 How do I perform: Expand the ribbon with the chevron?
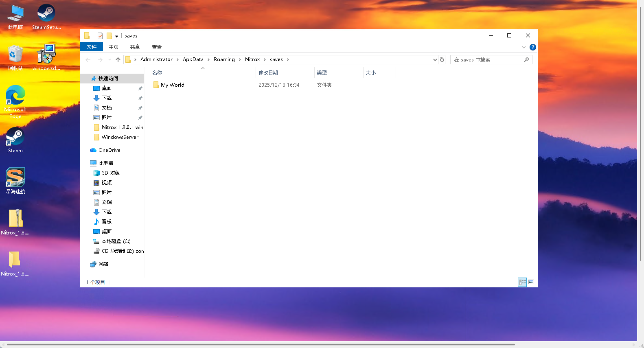524,47
